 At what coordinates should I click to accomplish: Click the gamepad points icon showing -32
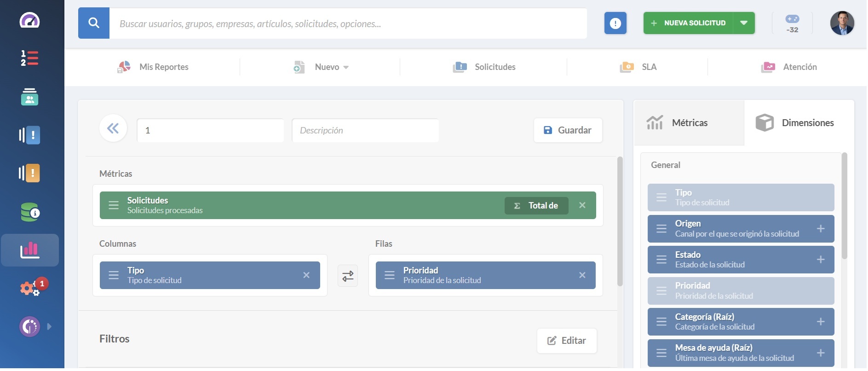pos(792,23)
